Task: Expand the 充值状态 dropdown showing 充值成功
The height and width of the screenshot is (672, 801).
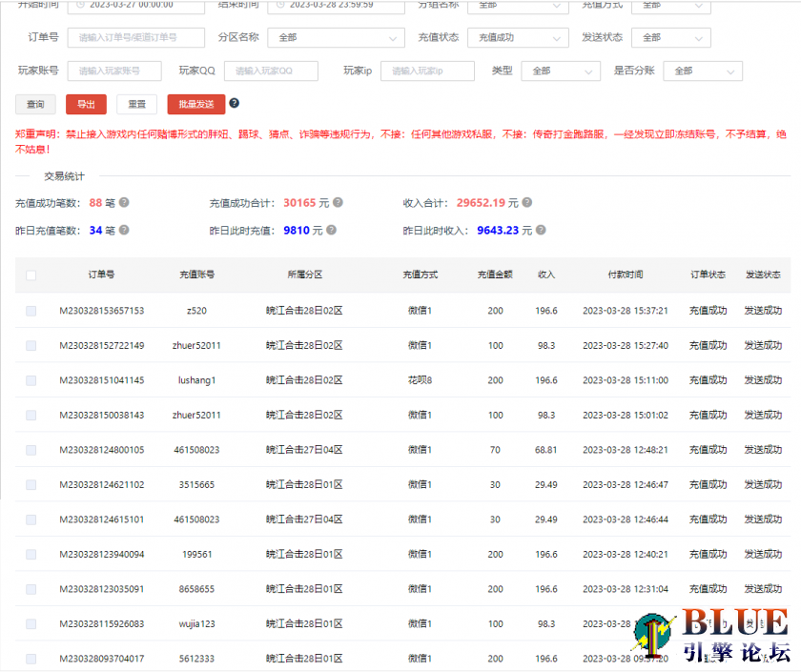Action: [x=518, y=38]
